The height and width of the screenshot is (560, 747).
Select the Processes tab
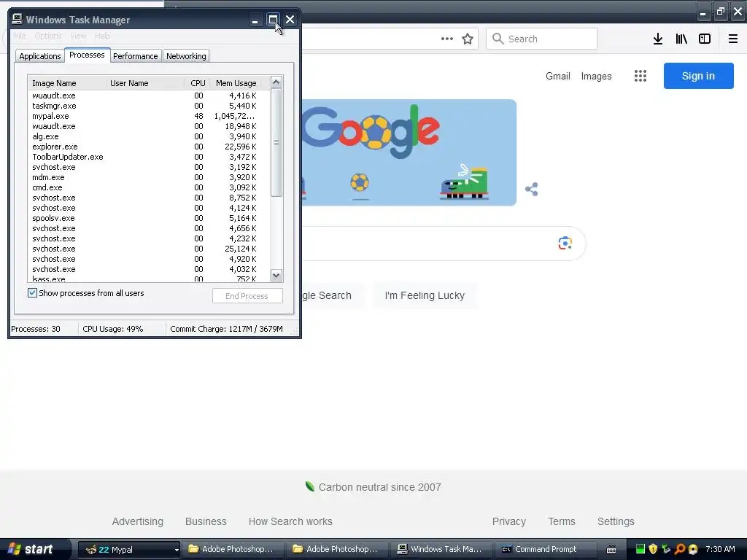[87, 55]
